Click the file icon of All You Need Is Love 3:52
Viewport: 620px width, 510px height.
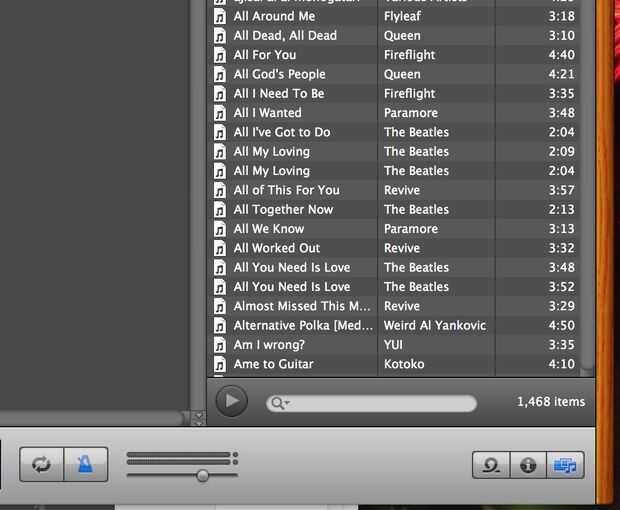click(220, 287)
